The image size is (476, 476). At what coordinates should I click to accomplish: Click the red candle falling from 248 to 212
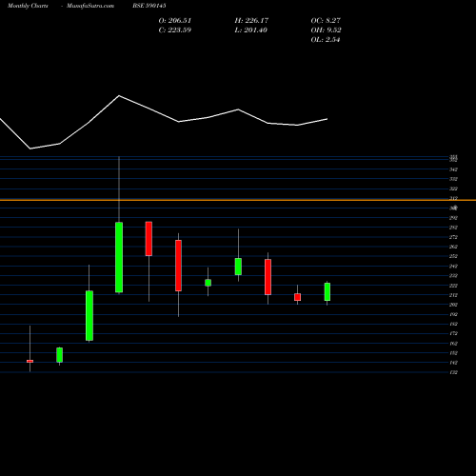(268, 277)
